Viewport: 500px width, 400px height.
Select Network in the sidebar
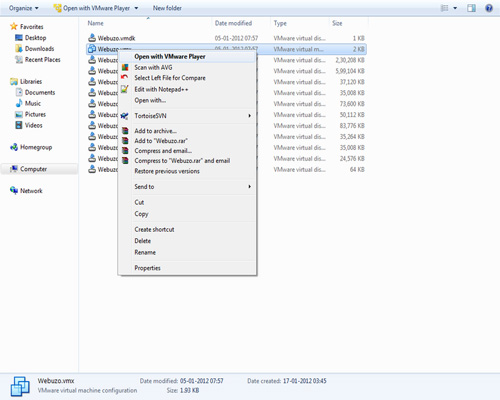(x=26, y=191)
